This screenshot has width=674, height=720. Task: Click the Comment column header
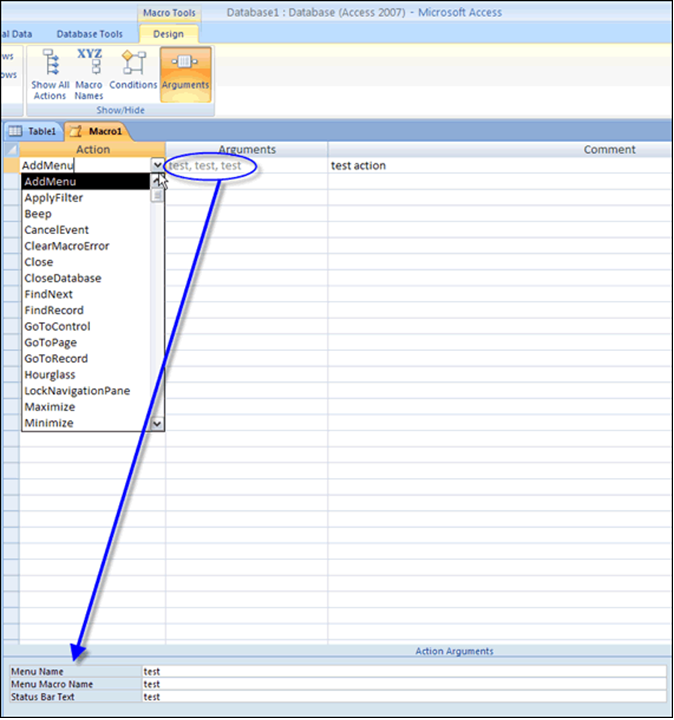500,150
